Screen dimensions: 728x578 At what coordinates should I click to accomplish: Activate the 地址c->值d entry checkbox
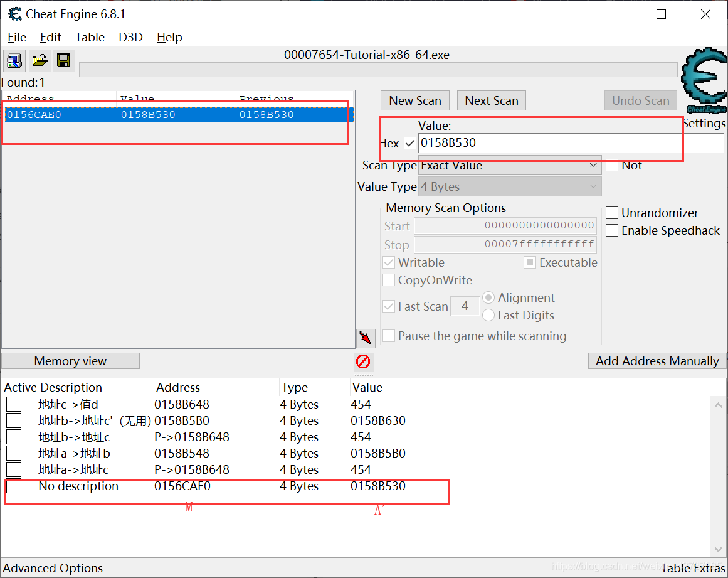pos(14,404)
